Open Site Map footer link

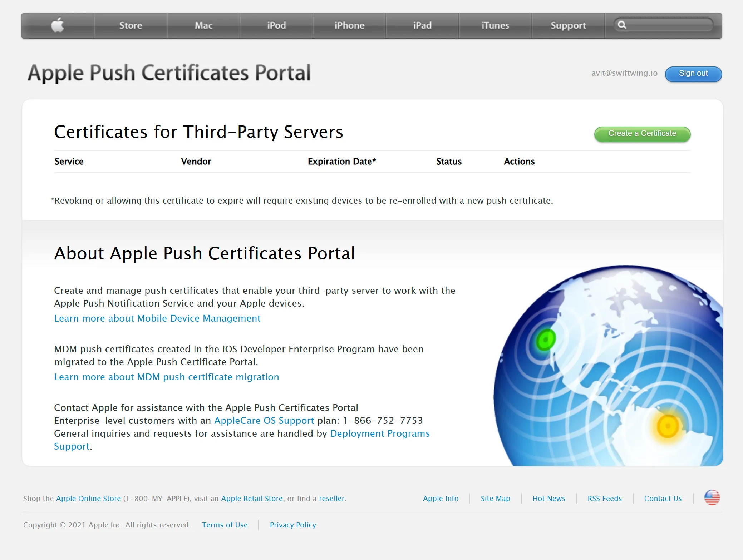point(495,499)
